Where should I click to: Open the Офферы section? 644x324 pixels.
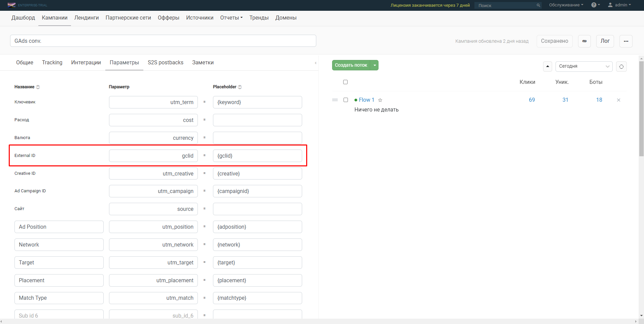pos(169,18)
